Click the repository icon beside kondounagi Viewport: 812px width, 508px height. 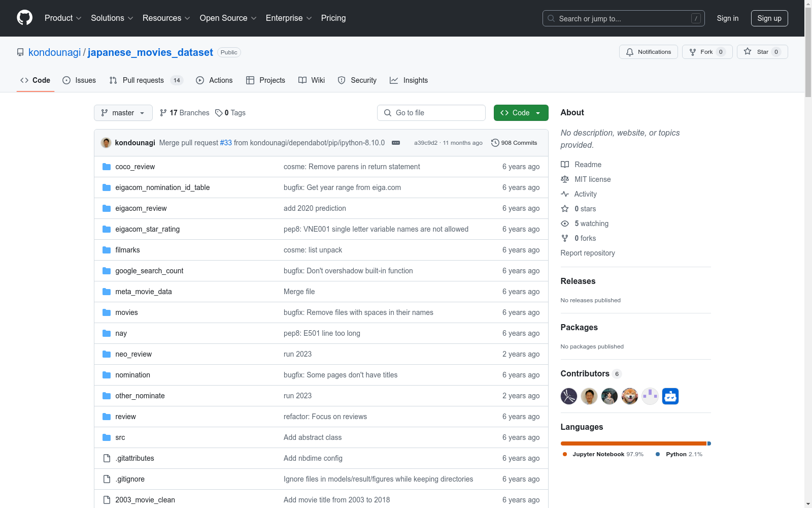coord(20,52)
